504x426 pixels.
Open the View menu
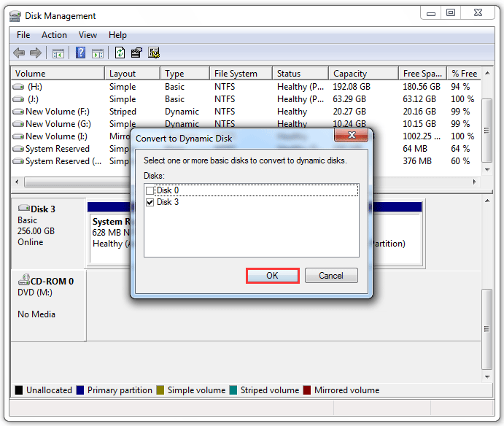88,35
